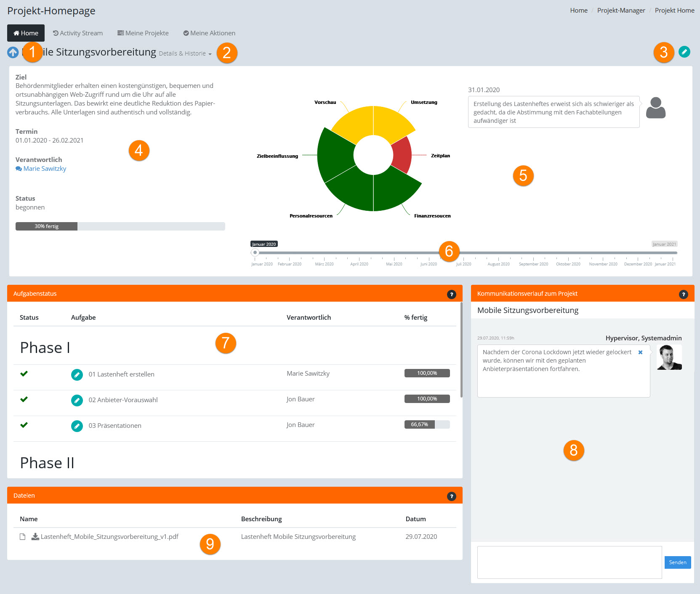Edit task 03 Präsentationen

(x=77, y=426)
